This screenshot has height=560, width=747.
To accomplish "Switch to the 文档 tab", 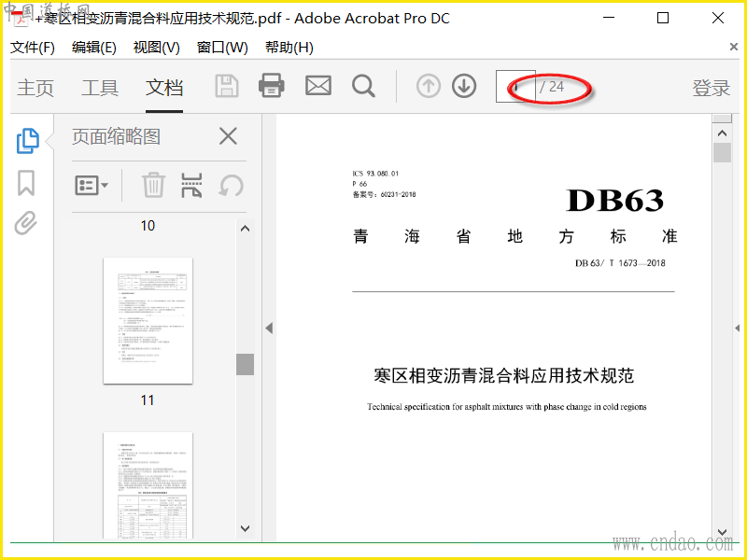I will point(164,88).
